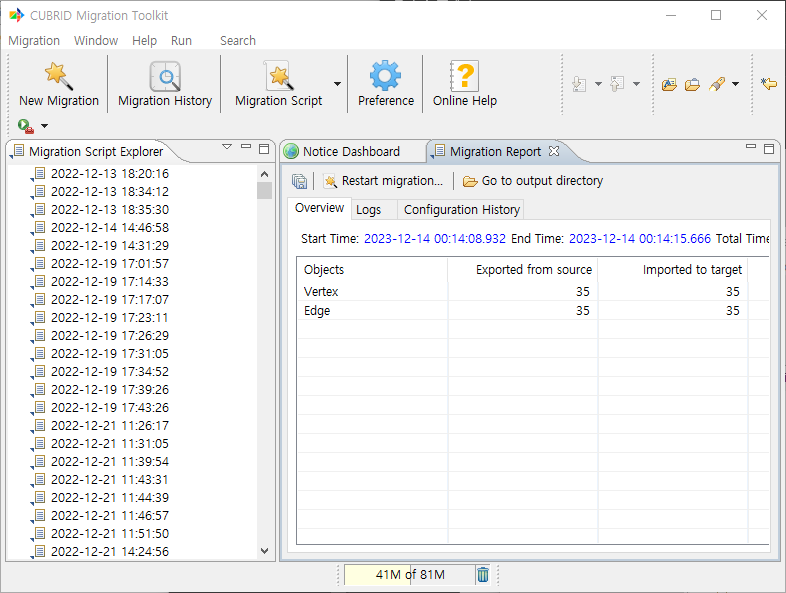The width and height of the screenshot is (786, 593).
Task: Click the run migration icon under New Migration
Action: click(x=25, y=126)
